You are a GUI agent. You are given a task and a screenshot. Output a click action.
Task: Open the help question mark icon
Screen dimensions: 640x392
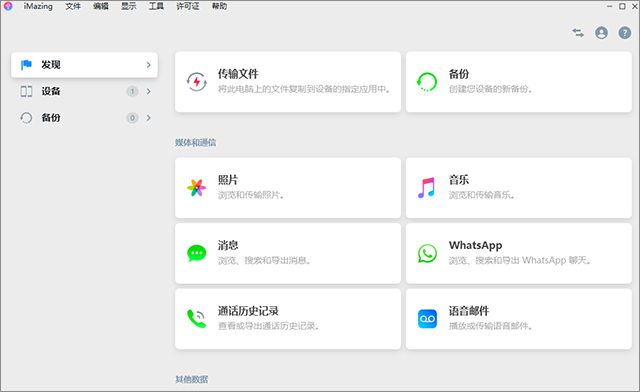(x=624, y=33)
